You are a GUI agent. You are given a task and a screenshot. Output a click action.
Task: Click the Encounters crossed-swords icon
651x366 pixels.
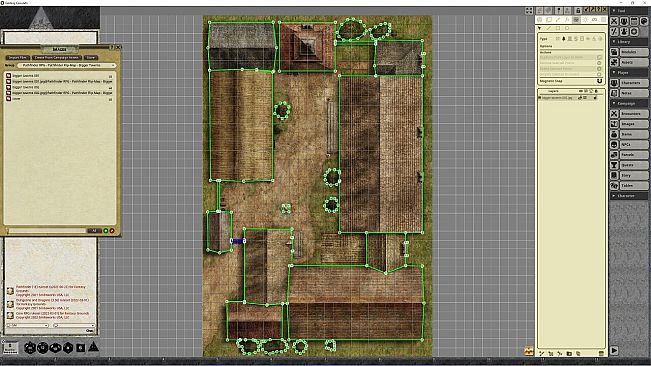pos(614,113)
